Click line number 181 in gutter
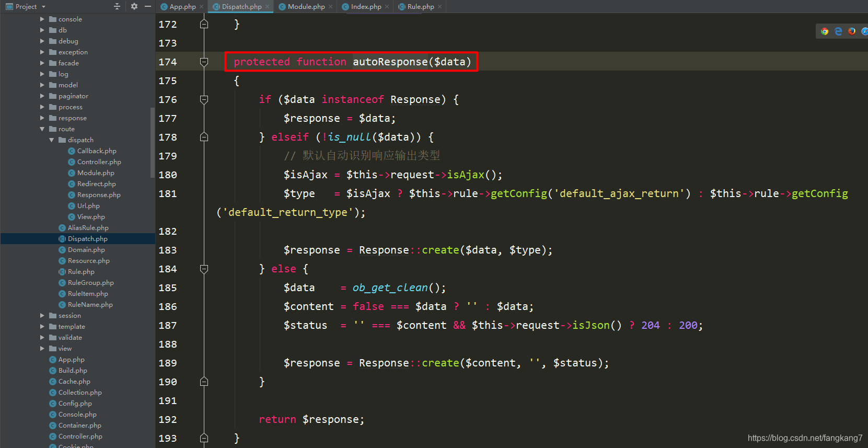This screenshot has width=868, height=448. (x=168, y=193)
